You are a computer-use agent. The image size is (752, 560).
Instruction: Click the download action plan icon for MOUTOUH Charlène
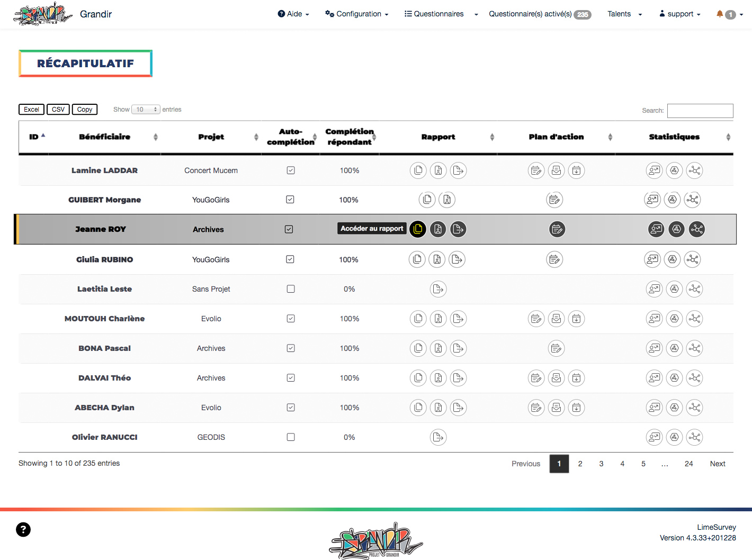pos(576,319)
